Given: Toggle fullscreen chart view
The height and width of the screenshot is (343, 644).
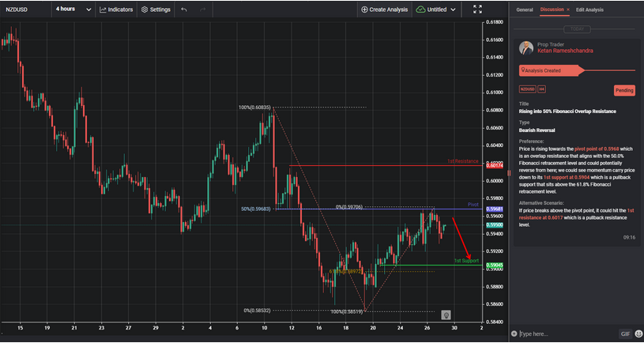Looking at the screenshot, I should point(477,9).
